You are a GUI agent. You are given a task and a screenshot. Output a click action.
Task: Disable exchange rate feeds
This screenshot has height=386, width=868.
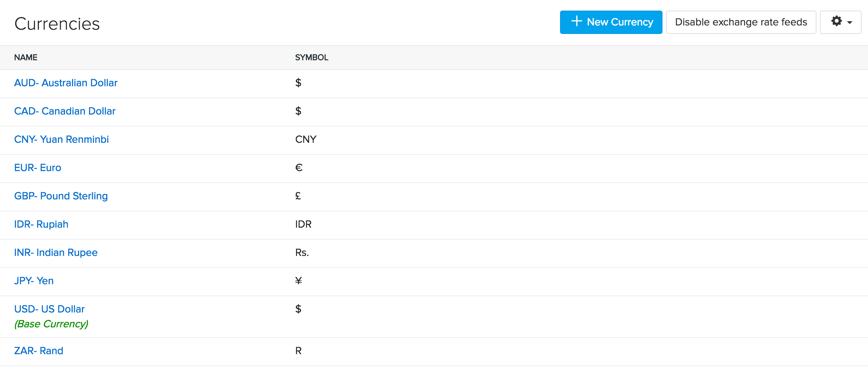tap(741, 22)
